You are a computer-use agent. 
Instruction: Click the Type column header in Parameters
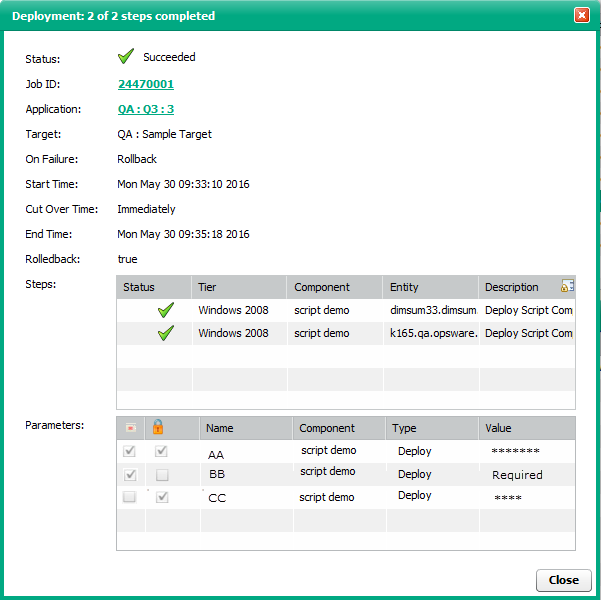pos(430,428)
